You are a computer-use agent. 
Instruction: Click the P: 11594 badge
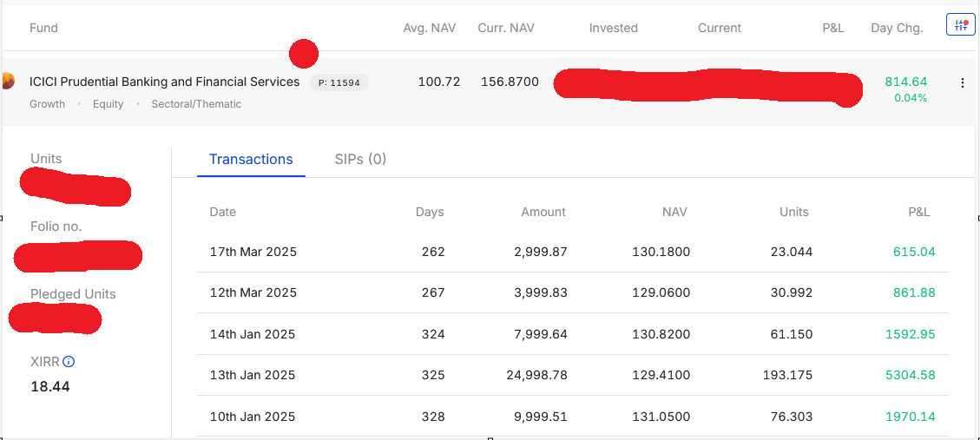[339, 83]
